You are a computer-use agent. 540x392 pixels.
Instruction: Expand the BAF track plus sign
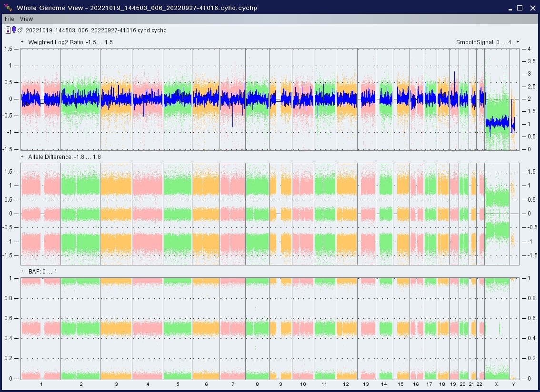(x=22, y=271)
